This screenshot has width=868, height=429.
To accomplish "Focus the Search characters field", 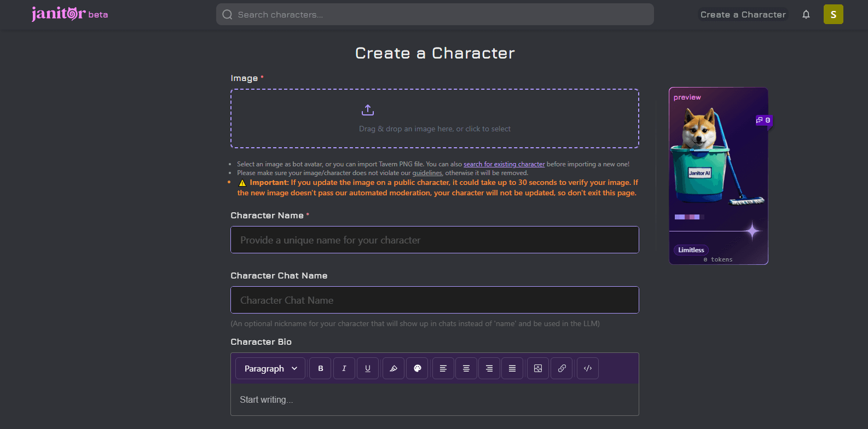I will (x=435, y=14).
